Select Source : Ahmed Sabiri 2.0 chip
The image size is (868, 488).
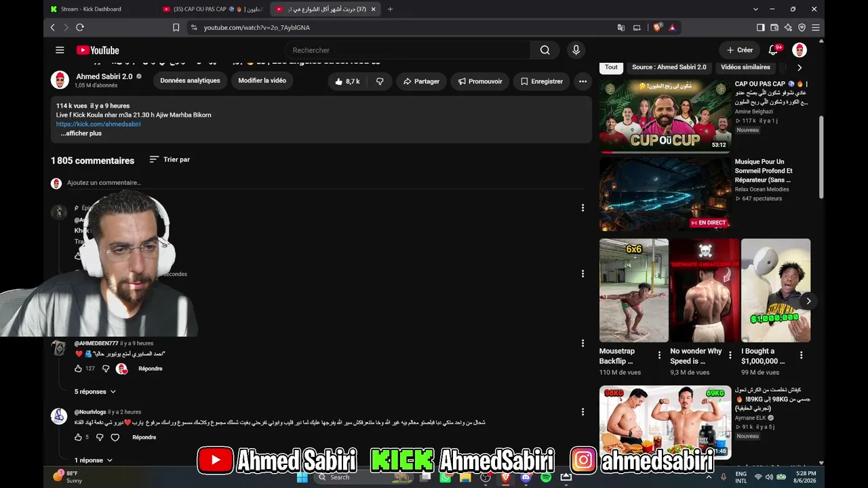coord(669,67)
